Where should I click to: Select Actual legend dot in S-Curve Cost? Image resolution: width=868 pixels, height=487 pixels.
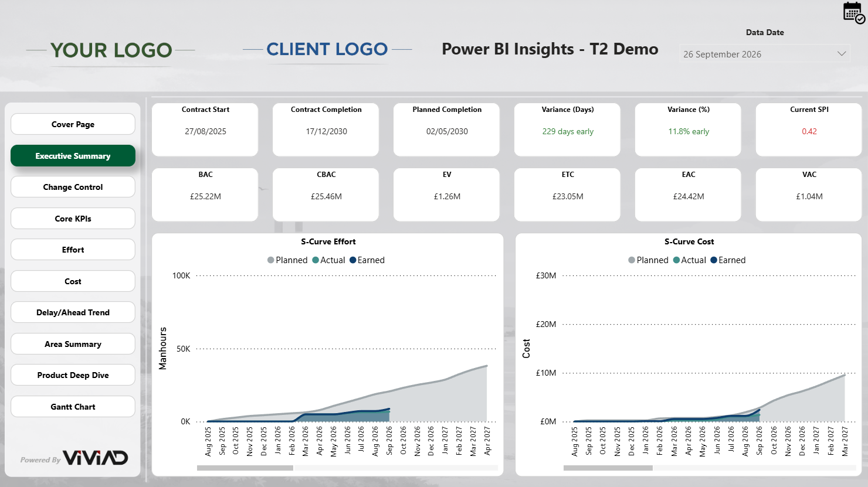pos(676,260)
